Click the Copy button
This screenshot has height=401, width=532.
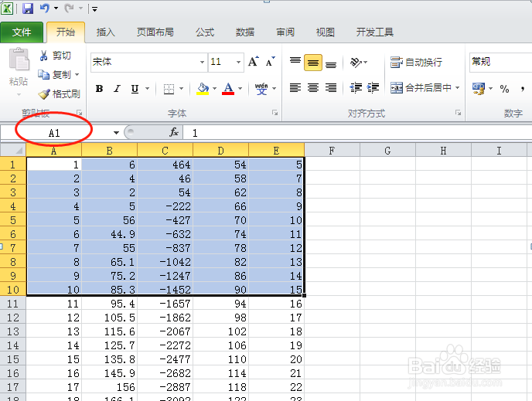[55, 75]
